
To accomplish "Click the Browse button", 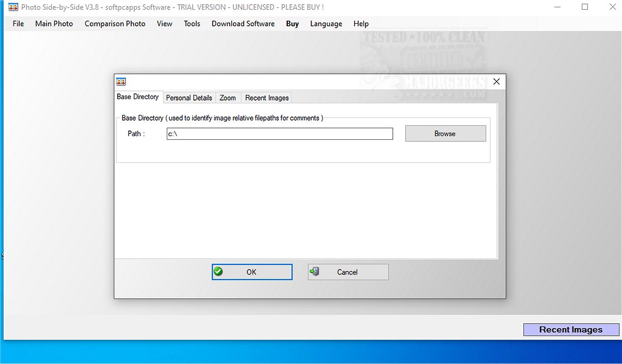I will pyautogui.click(x=445, y=134).
